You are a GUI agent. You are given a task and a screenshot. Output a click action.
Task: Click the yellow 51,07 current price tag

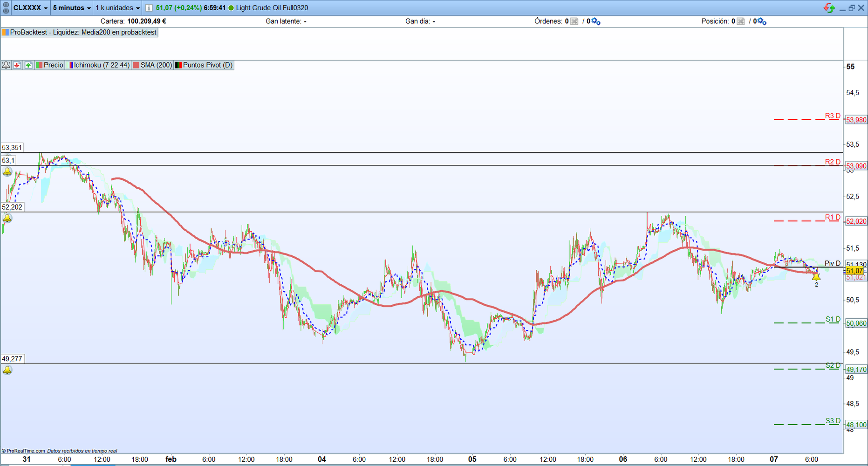[x=855, y=271]
